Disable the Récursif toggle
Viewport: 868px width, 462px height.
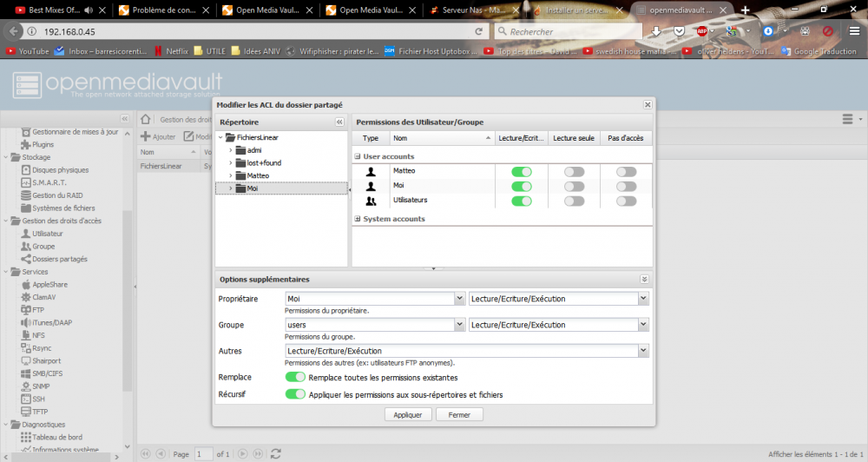click(x=295, y=394)
